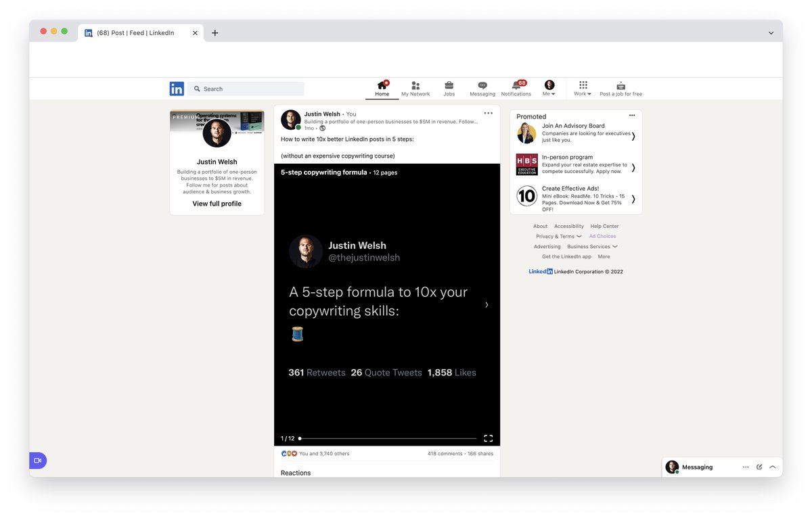Click the Messaging overlay header avatar
The height and width of the screenshot is (516, 812).
point(672,467)
